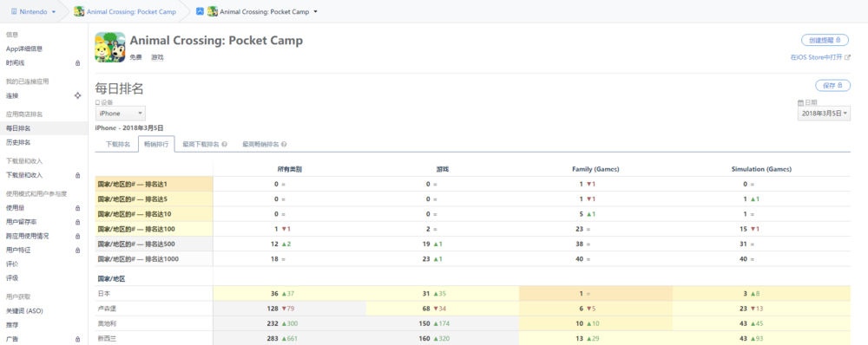Click the 奥地利 country row label
This screenshot has width=868, height=345.
[x=108, y=323]
